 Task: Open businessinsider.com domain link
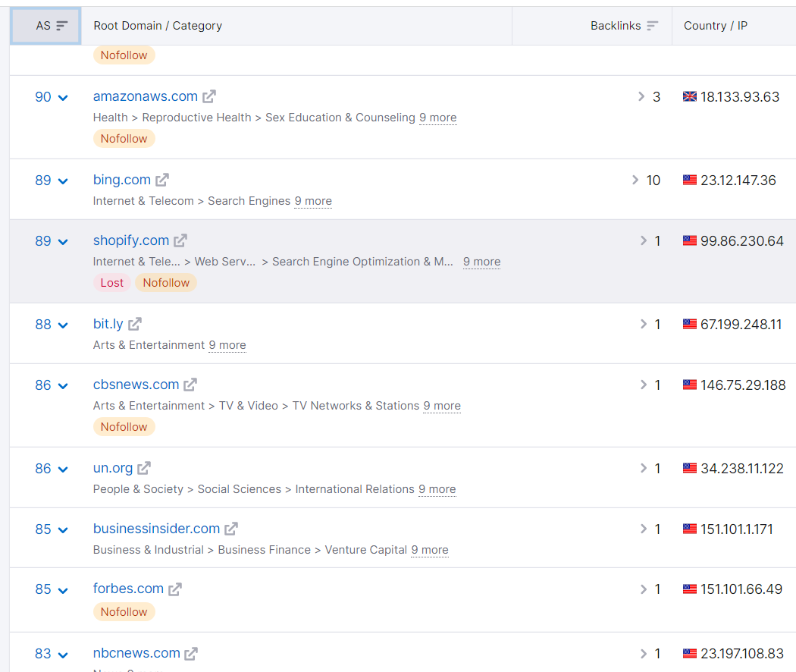pyautogui.click(x=156, y=529)
